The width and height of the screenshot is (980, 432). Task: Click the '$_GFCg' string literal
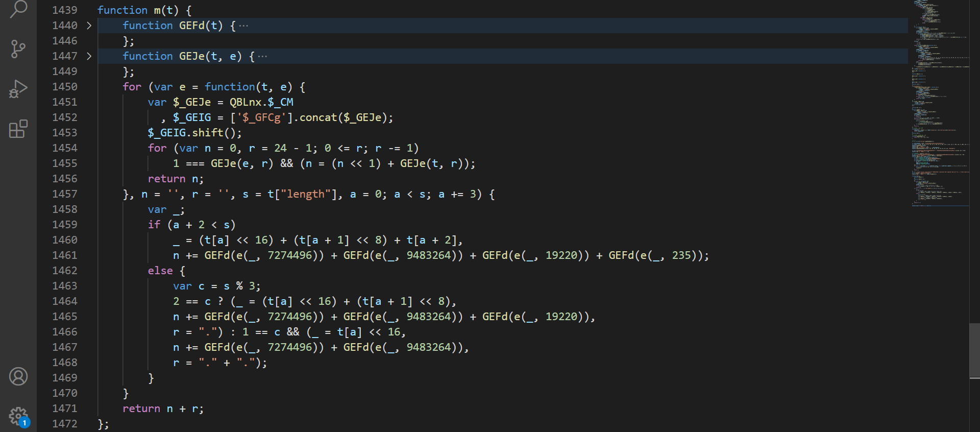click(x=262, y=117)
